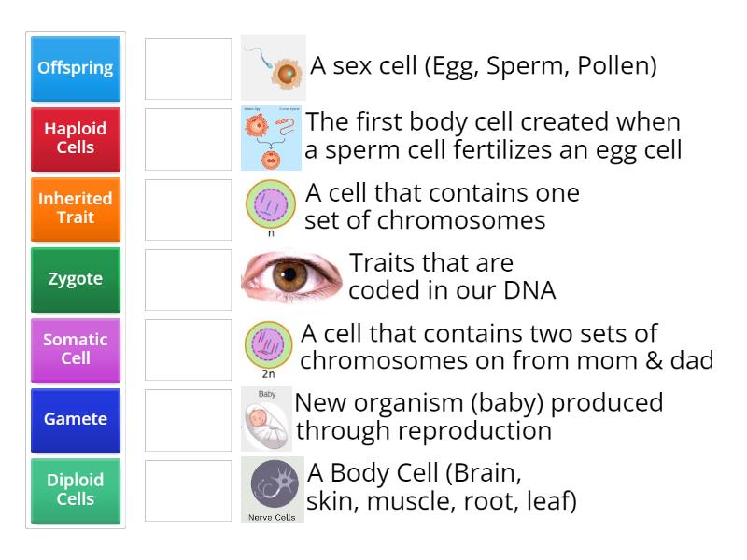Screen dimensions: 747x560
Task: Select the Diploid Cells tile
Action: click(x=75, y=489)
